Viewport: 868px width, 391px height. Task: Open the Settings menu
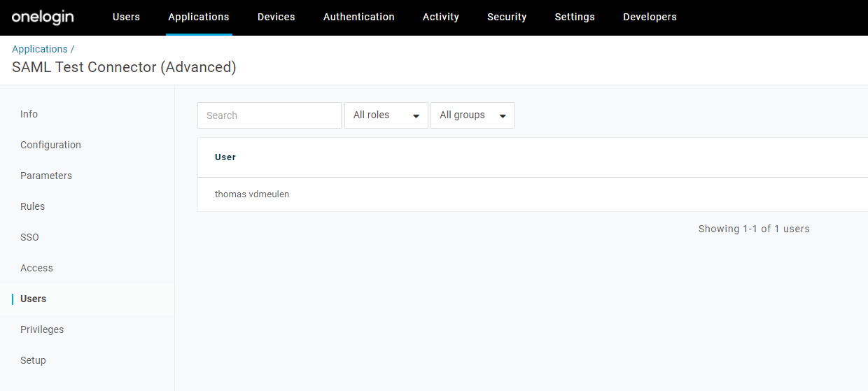point(575,17)
